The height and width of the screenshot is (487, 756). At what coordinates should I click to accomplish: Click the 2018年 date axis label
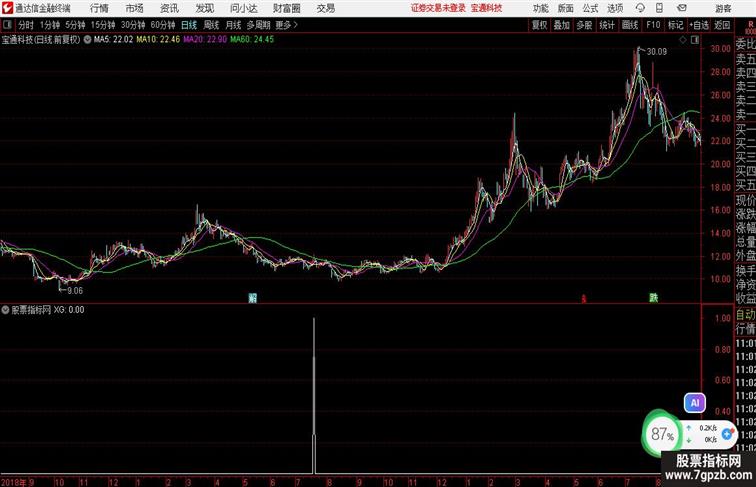point(14,482)
